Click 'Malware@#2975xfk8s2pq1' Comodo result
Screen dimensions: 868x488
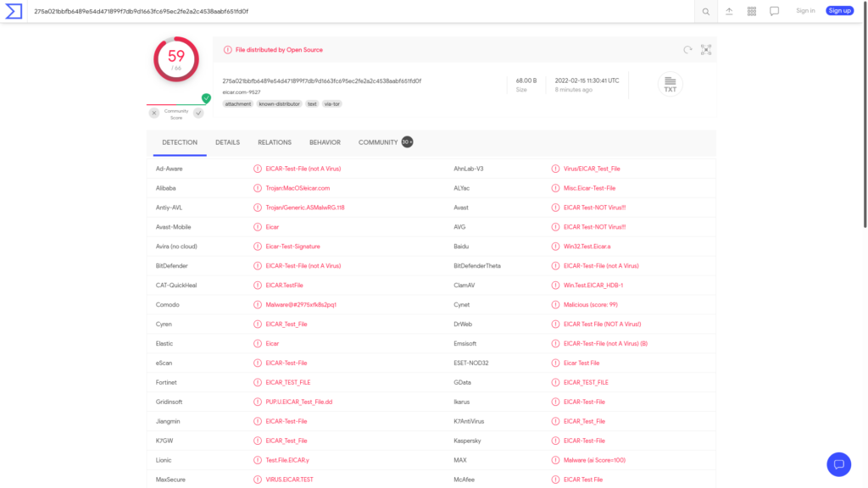point(301,305)
